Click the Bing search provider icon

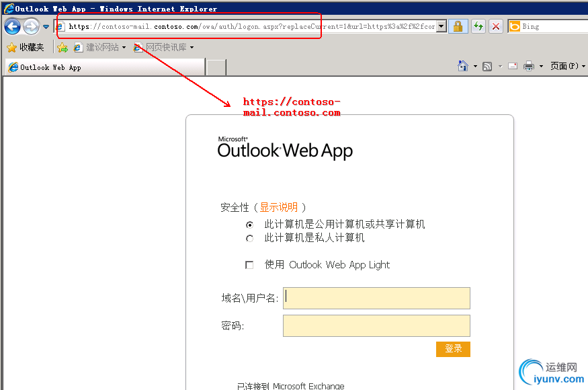click(515, 26)
